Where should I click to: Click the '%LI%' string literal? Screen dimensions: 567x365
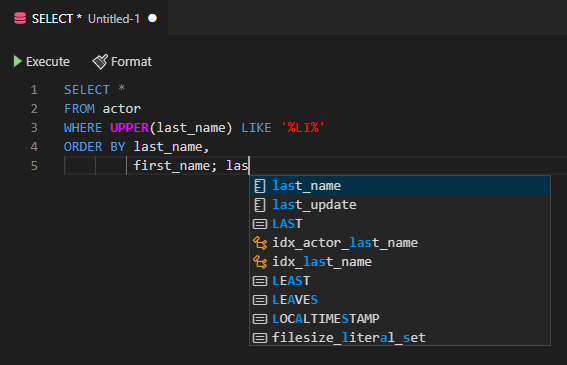[303, 128]
